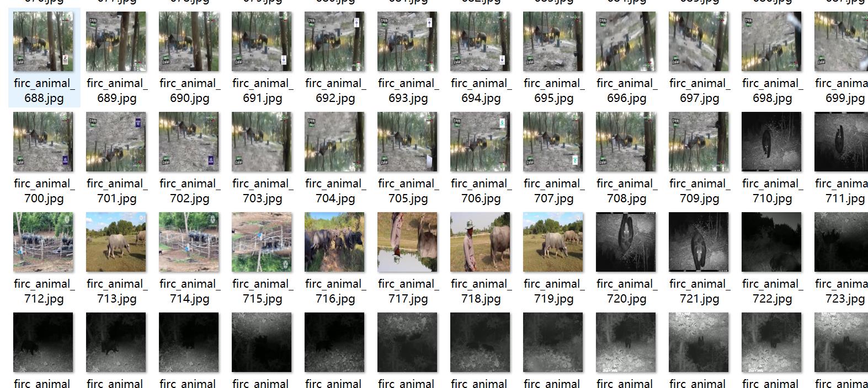
Task: Click the file name label firc_animal_690.jpg
Action: [x=189, y=90]
